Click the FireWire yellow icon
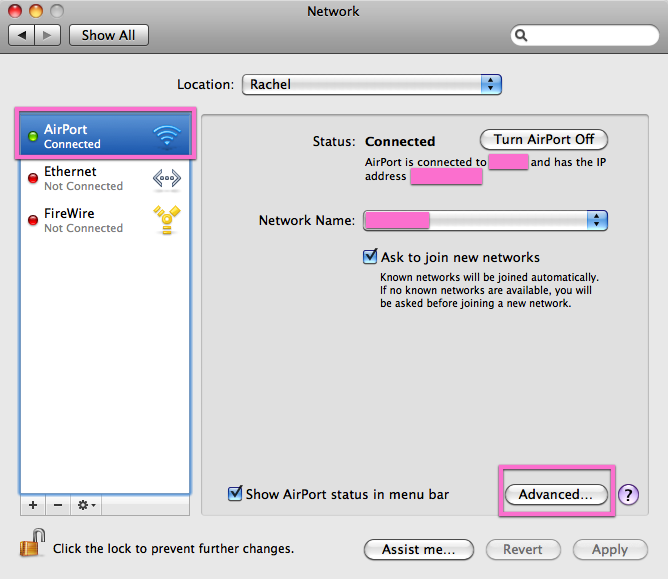This screenshot has height=579, width=668. point(166,220)
